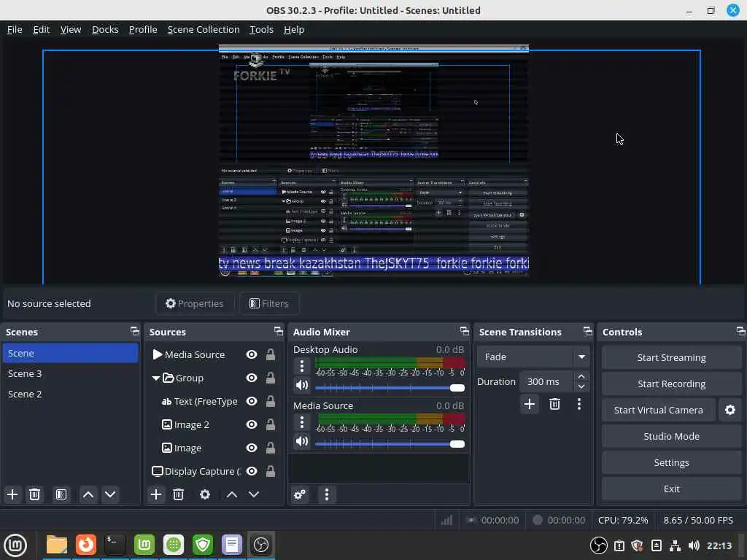This screenshot has width=747, height=560.
Task: Open advanced audio properties gears icon
Action: pos(300,494)
